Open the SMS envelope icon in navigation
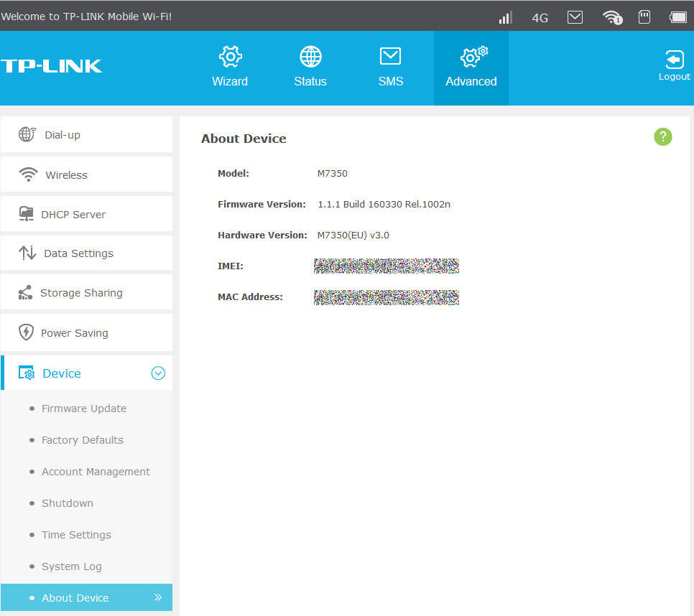 (390, 56)
